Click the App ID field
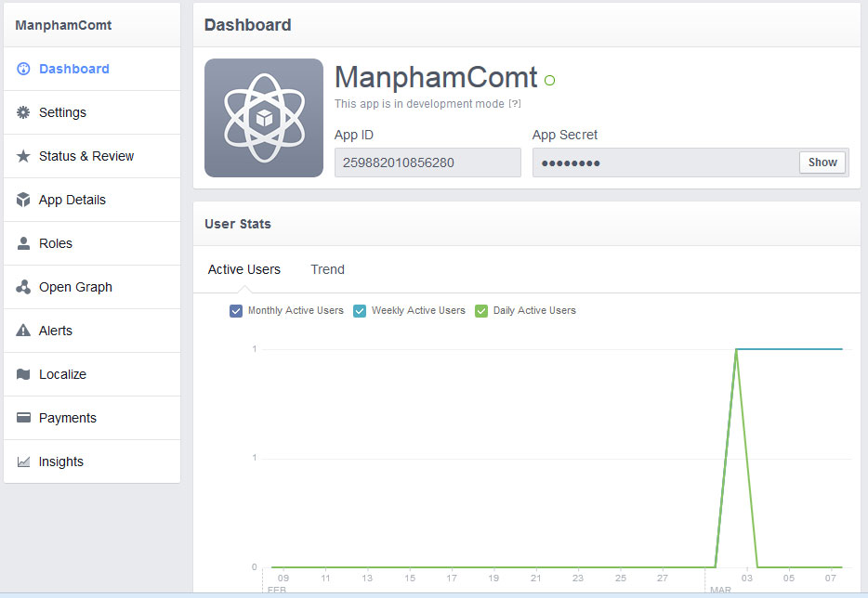 pos(427,162)
